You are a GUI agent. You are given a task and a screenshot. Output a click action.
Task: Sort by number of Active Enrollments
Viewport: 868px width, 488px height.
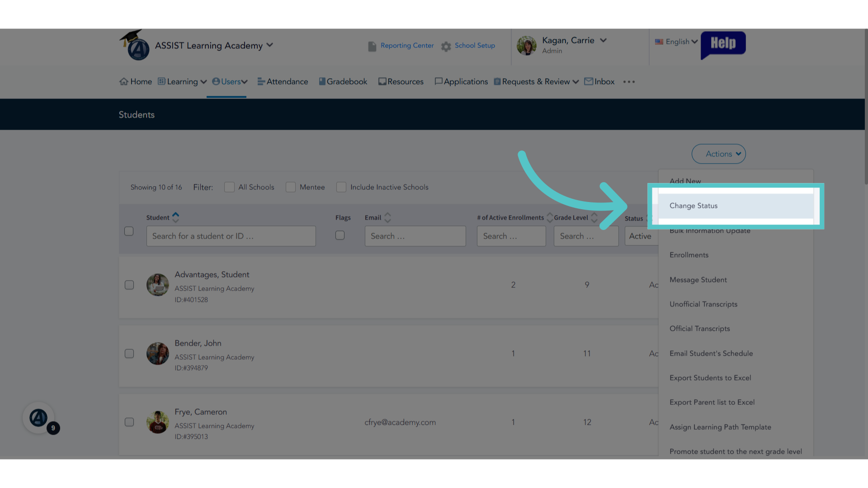pos(550,217)
